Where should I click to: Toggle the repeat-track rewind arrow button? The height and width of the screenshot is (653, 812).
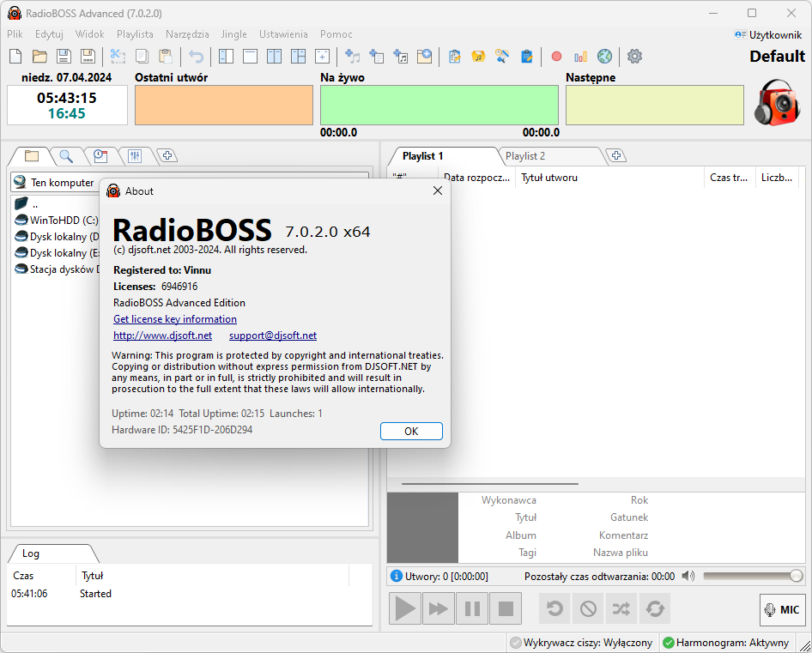click(x=554, y=608)
